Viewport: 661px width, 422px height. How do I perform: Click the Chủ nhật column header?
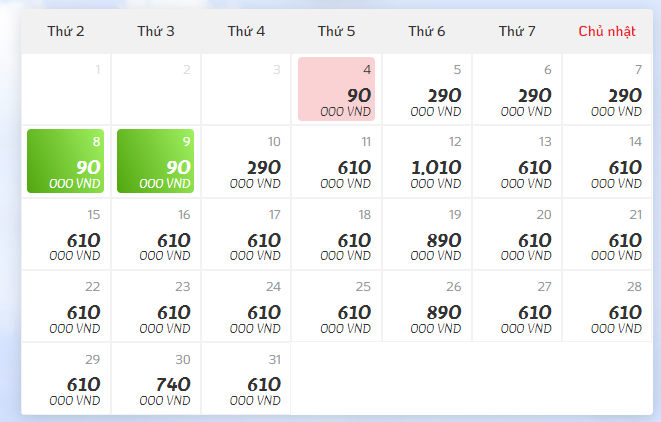click(606, 31)
